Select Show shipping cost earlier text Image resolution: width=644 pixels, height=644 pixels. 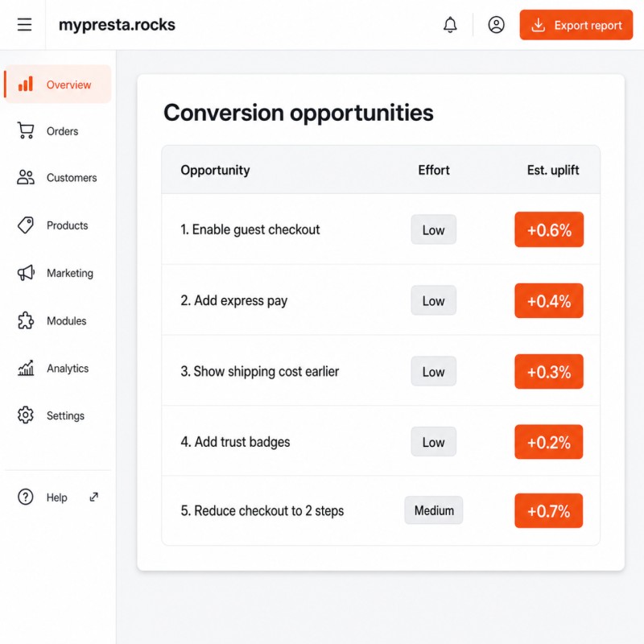pos(259,371)
